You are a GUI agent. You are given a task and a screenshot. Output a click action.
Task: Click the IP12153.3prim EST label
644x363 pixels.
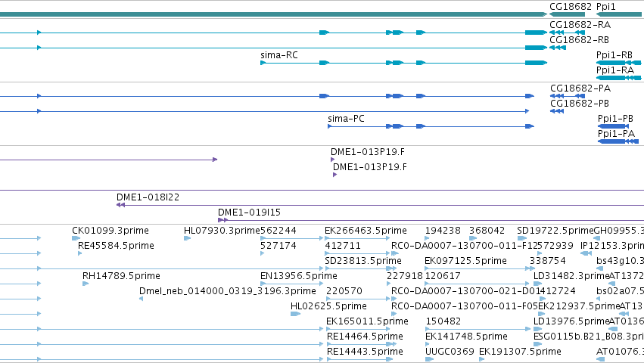pyautogui.click(x=612, y=246)
